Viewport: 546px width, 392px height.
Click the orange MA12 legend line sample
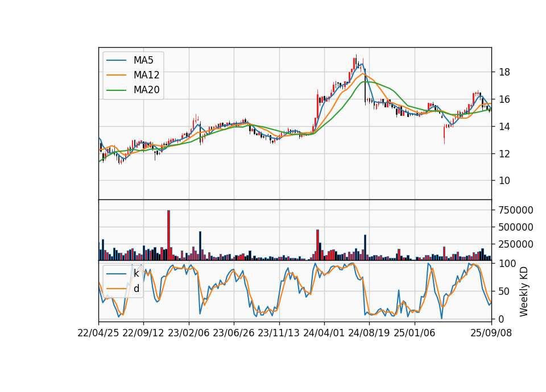[x=116, y=75]
